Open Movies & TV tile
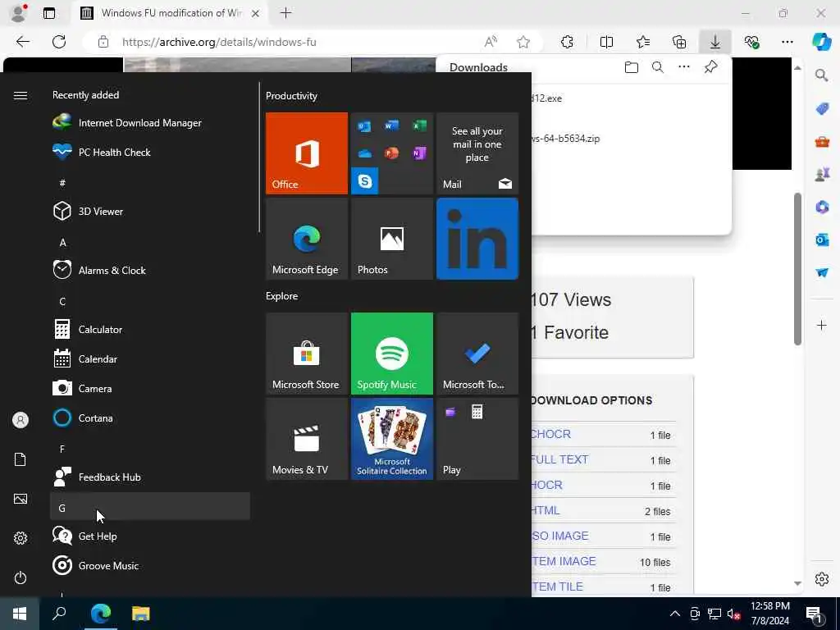840x630 pixels. click(x=307, y=439)
